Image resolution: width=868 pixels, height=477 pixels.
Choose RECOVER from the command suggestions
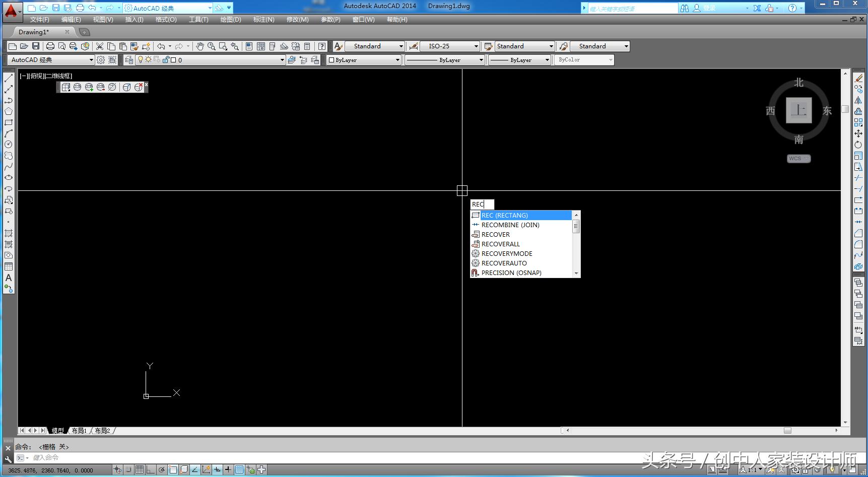[x=521, y=235]
